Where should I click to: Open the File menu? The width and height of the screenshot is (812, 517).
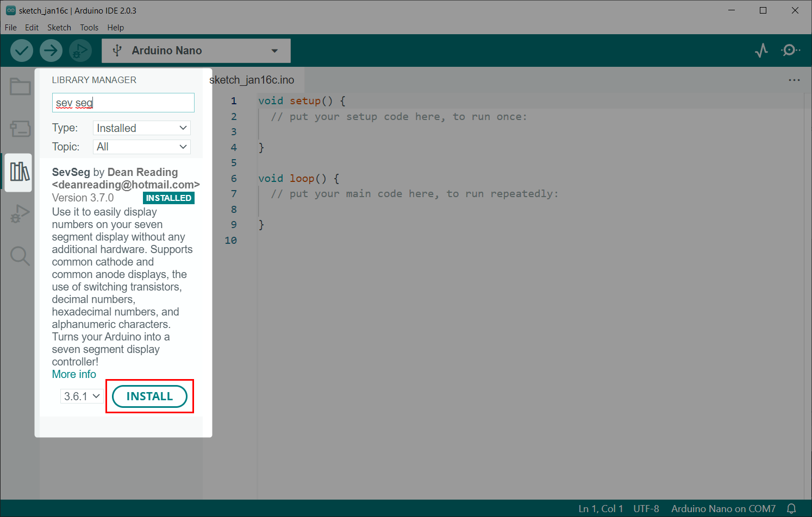(11, 28)
